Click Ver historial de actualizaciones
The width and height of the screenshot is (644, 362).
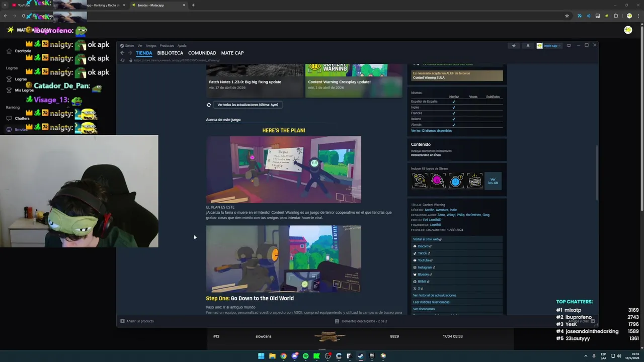tap(435, 295)
